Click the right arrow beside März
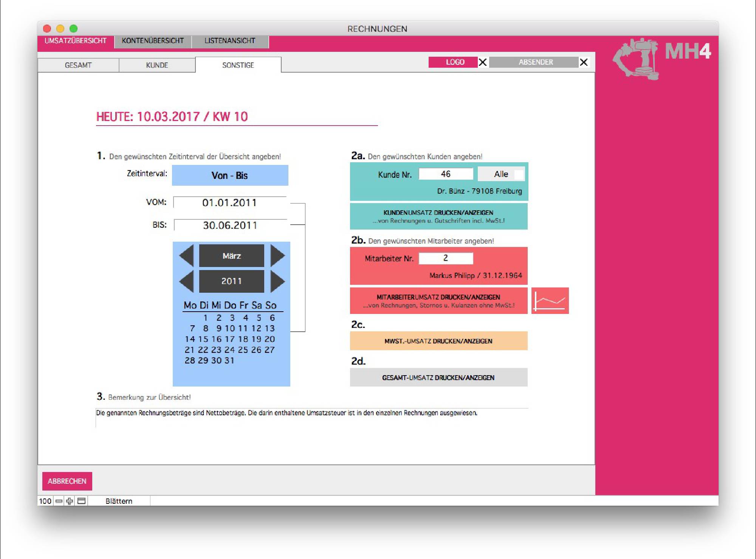756x559 pixels. point(277,256)
